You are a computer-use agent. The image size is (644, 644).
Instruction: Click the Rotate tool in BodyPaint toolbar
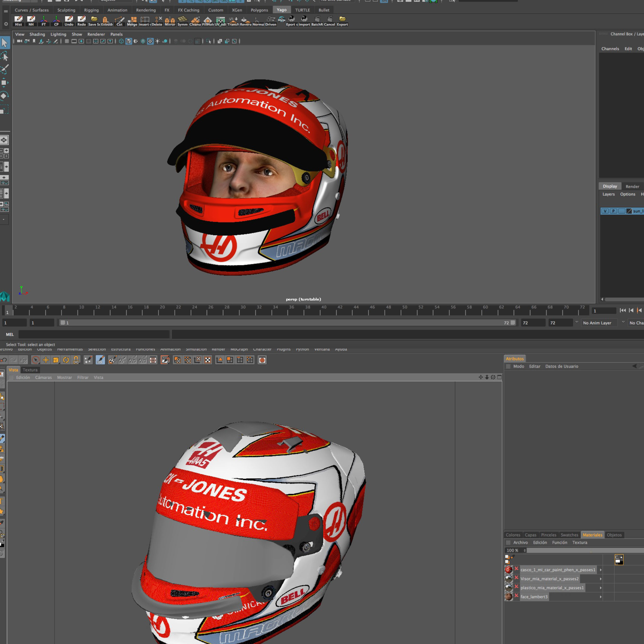click(x=66, y=360)
